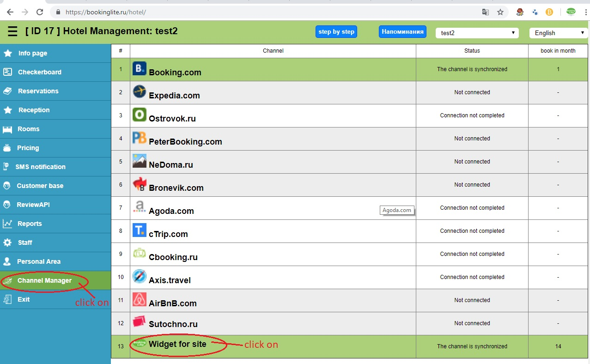Click the Status column header

point(472,51)
